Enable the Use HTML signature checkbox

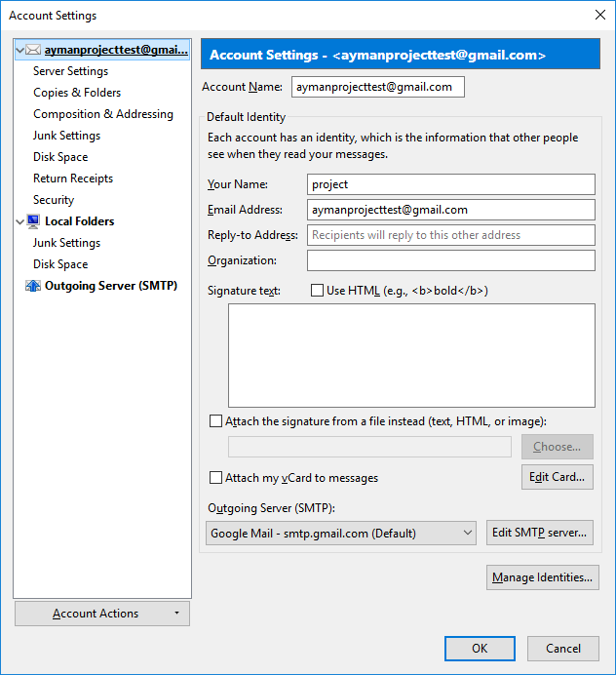[317, 291]
